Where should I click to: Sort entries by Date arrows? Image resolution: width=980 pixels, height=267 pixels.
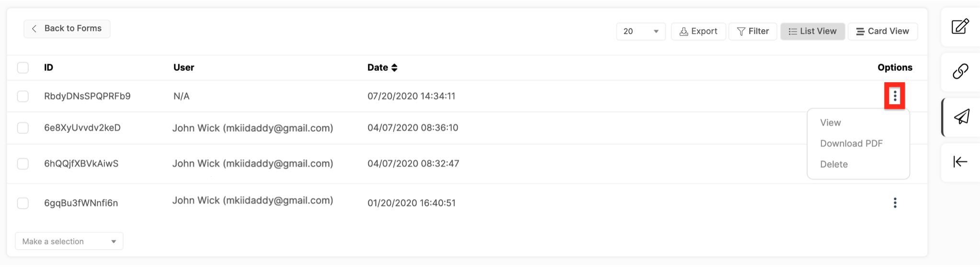click(394, 67)
